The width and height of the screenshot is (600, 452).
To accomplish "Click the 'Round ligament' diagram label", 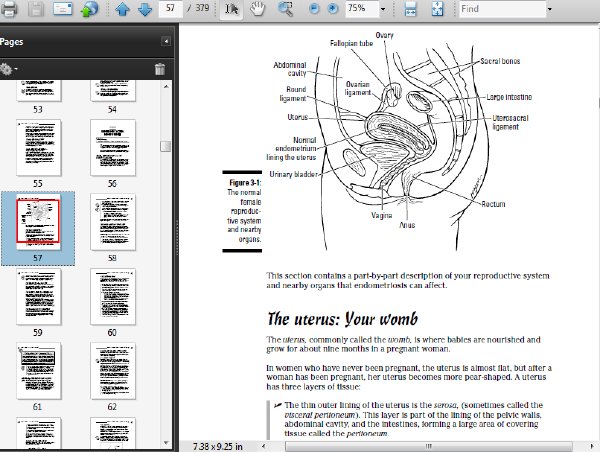I will pyautogui.click(x=293, y=94).
